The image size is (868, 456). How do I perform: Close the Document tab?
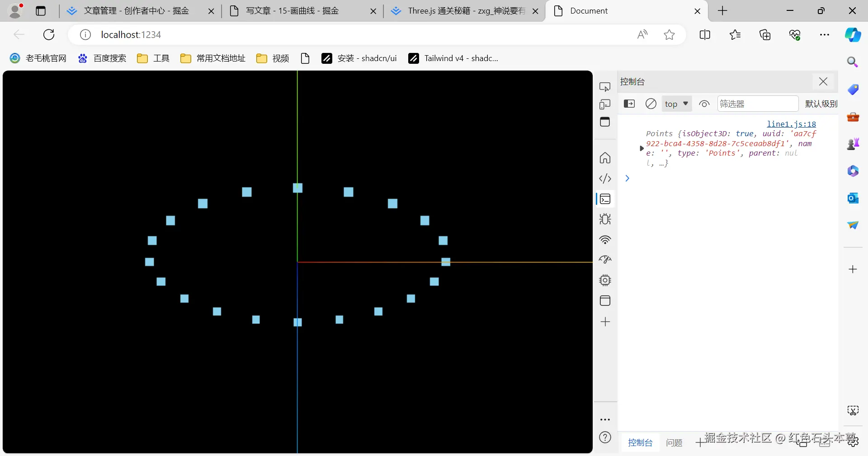[698, 11]
